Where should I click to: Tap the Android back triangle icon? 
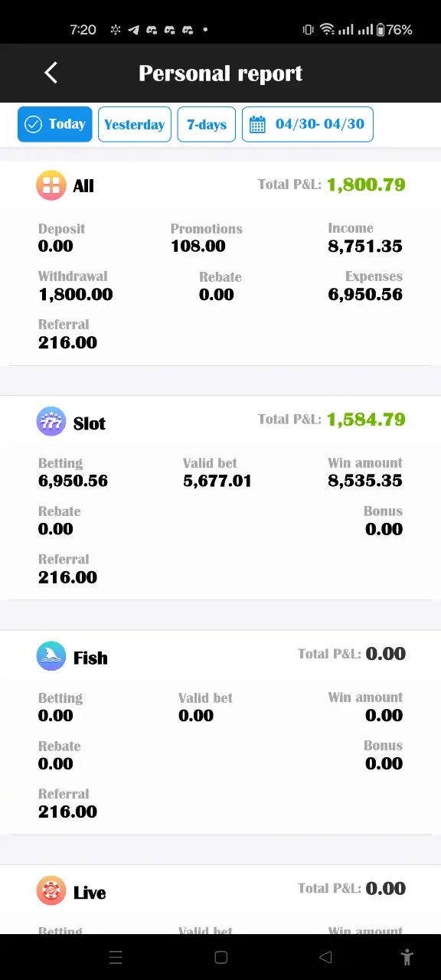tap(325, 957)
